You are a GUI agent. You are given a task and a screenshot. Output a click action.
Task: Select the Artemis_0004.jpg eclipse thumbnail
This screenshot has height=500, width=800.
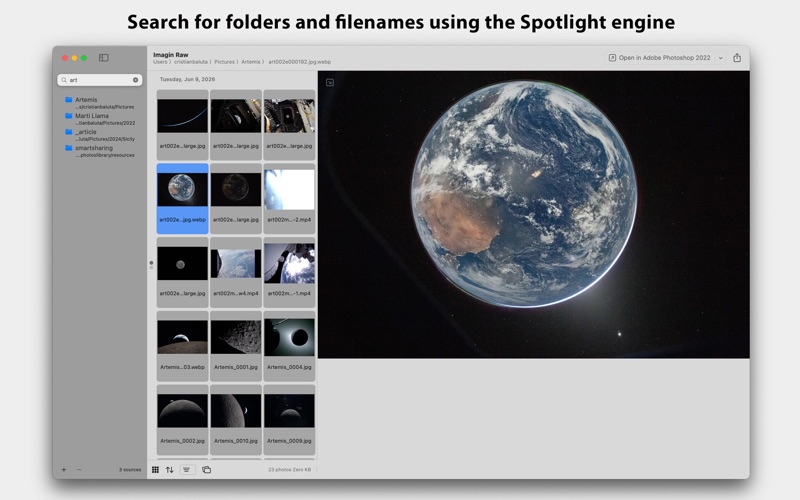click(x=289, y=346)
